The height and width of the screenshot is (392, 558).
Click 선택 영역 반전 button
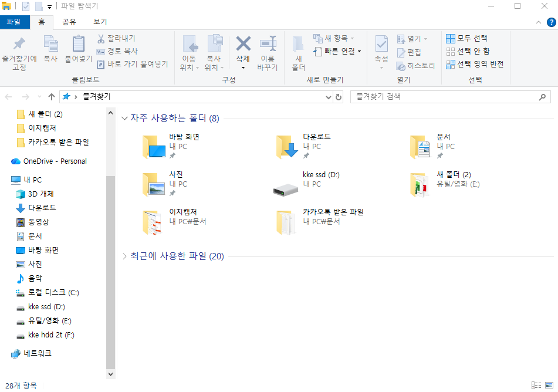coord(475,65)
